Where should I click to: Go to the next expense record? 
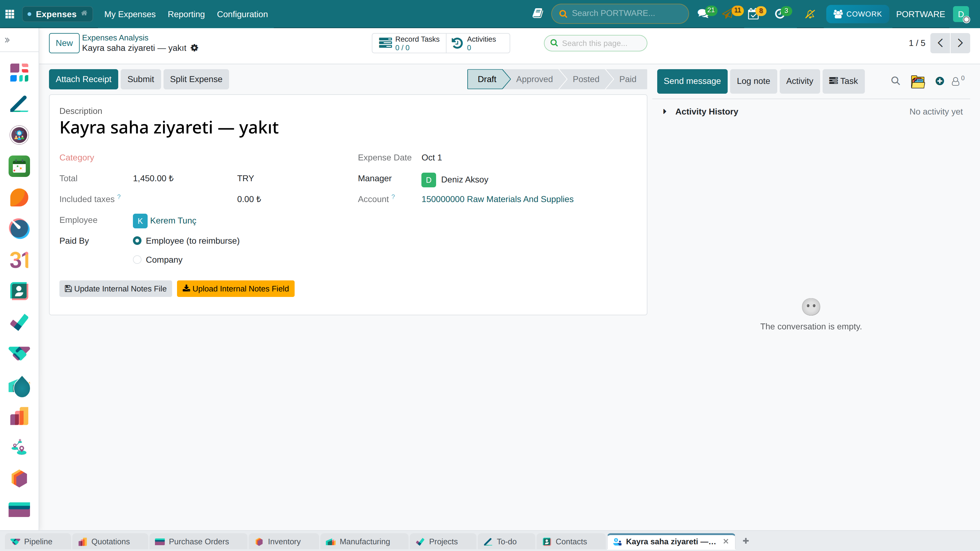click(x=960, y=43)
